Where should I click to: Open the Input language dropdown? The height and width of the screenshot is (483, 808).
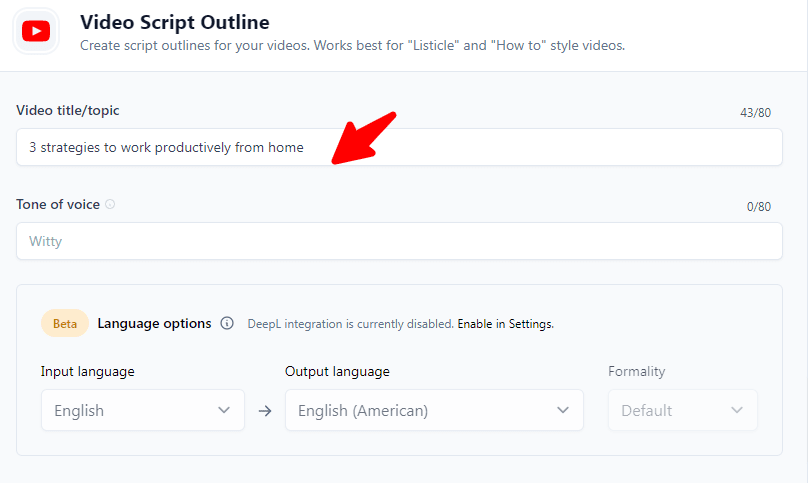coord(143,410)
